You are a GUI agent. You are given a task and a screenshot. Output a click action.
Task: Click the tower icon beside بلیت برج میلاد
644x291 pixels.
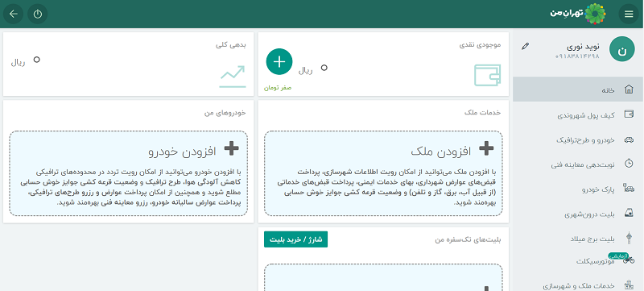click(x=629, y=238)
